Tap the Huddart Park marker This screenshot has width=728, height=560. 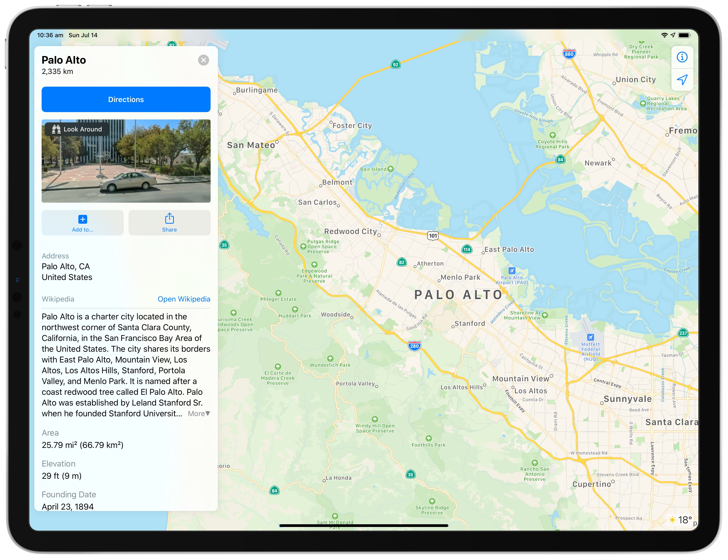pos(295,309)
